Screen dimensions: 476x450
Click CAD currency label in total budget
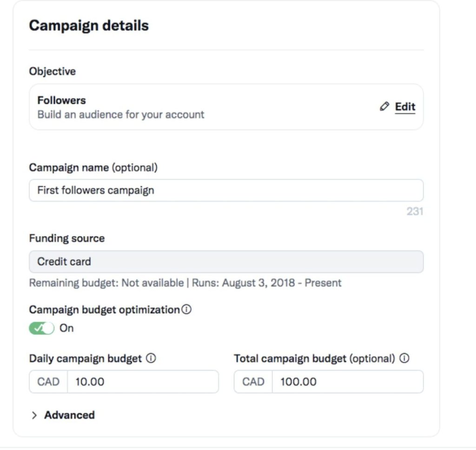point(253,382)
